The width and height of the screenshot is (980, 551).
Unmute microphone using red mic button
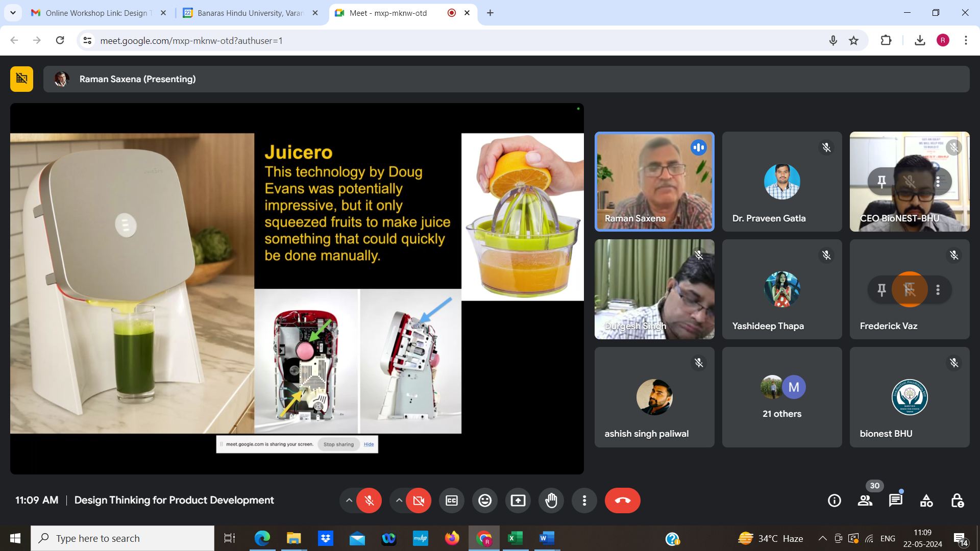[369, 500]
